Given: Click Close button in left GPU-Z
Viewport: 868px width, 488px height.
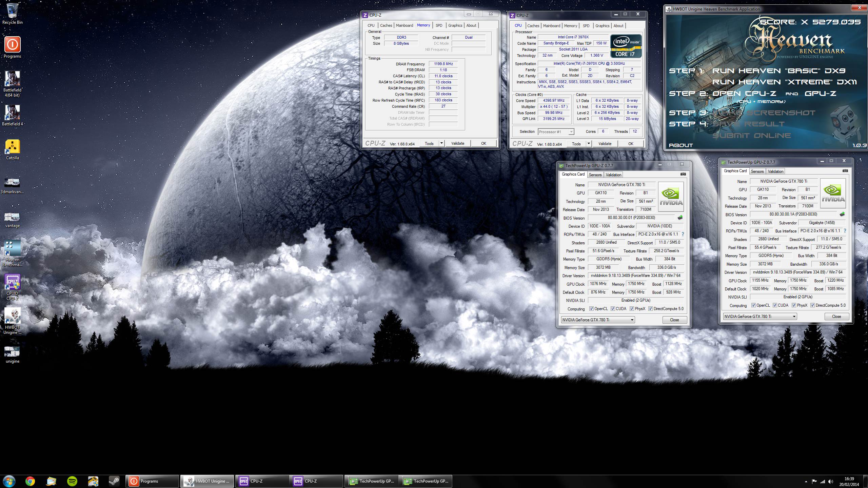Looking at the screenshot, I should click(674, 320).
